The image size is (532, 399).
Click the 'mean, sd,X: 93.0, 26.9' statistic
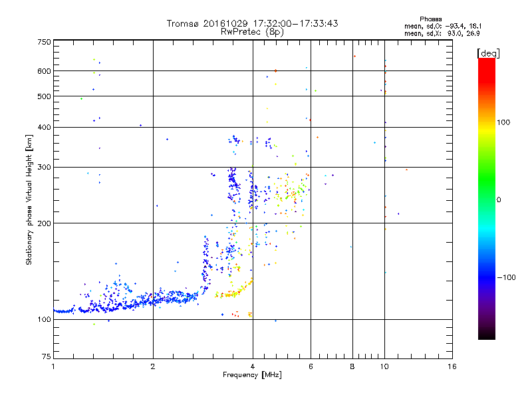tap(442, 33)
